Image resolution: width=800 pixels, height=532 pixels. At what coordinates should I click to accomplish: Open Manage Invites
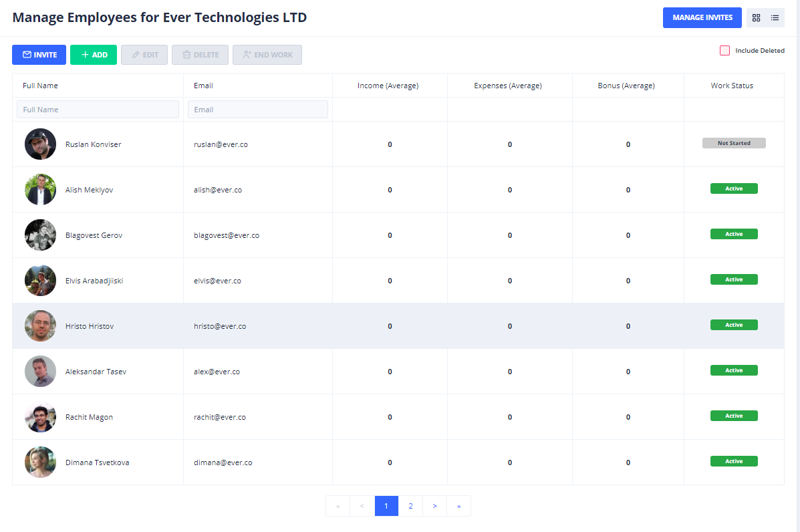(x=702, y=18)
